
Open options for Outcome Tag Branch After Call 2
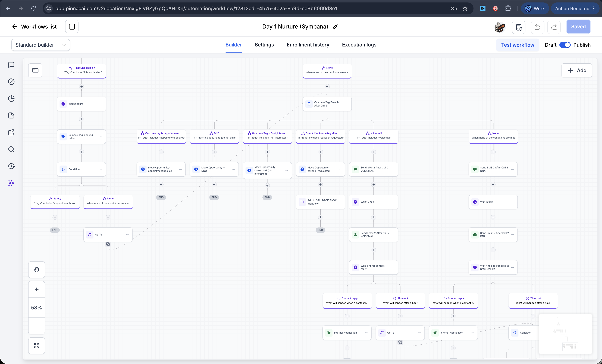346,104
